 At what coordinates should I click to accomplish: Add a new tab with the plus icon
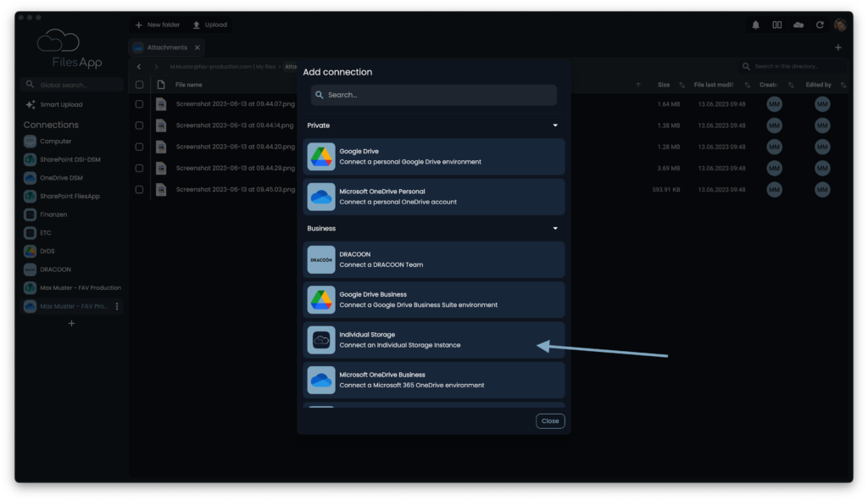838,47
